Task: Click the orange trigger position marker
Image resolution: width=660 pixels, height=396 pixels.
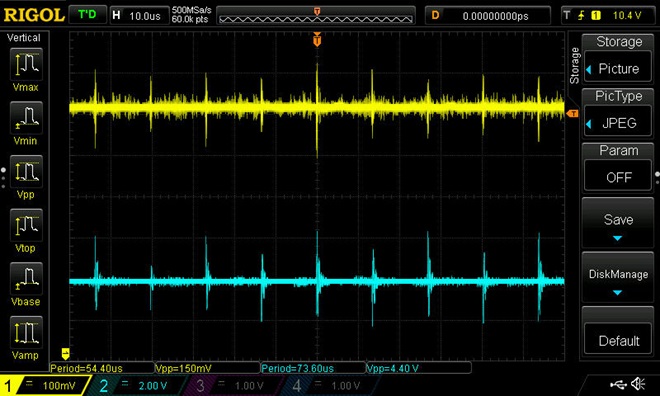Action: (317, 40)
